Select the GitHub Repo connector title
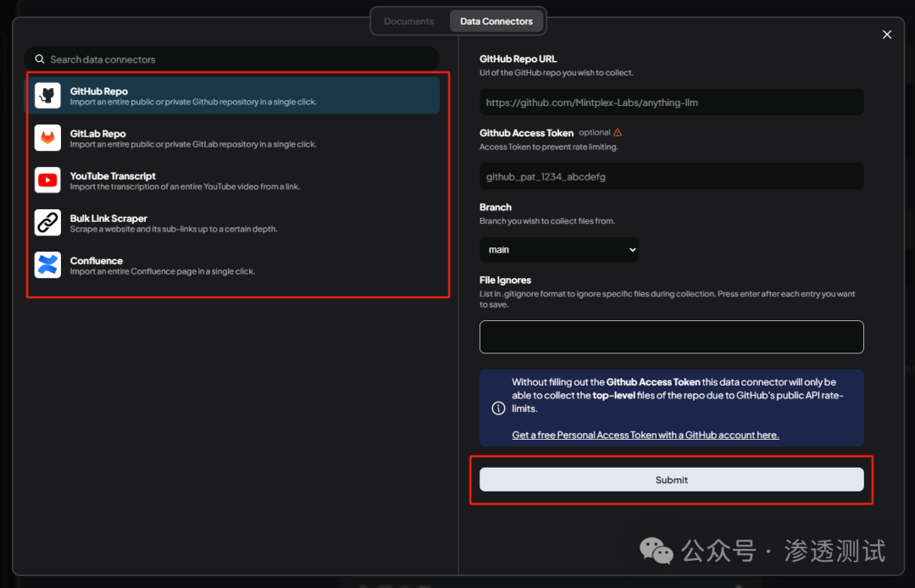The height and width of the screenshot is (588, 915). 98,91
